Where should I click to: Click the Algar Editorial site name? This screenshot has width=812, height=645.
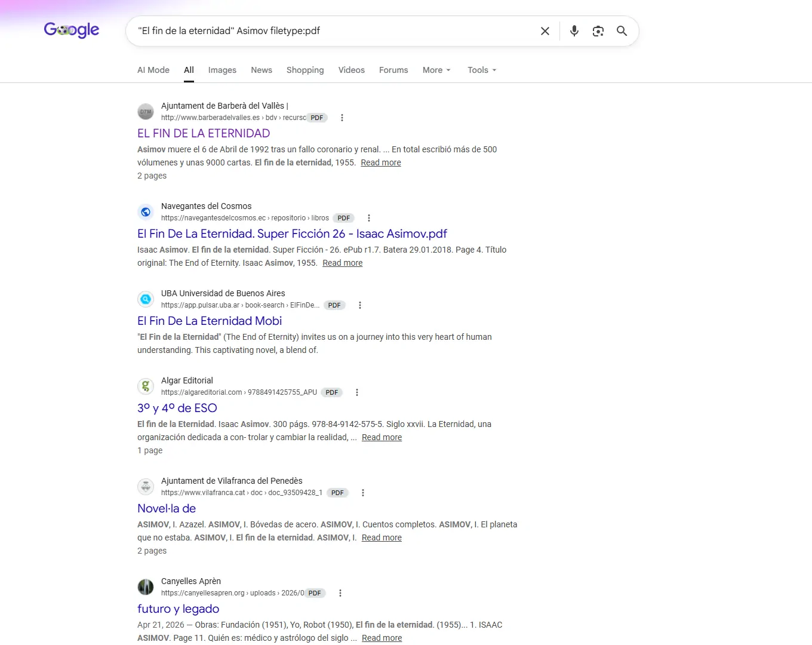click(x=187, y=380)
